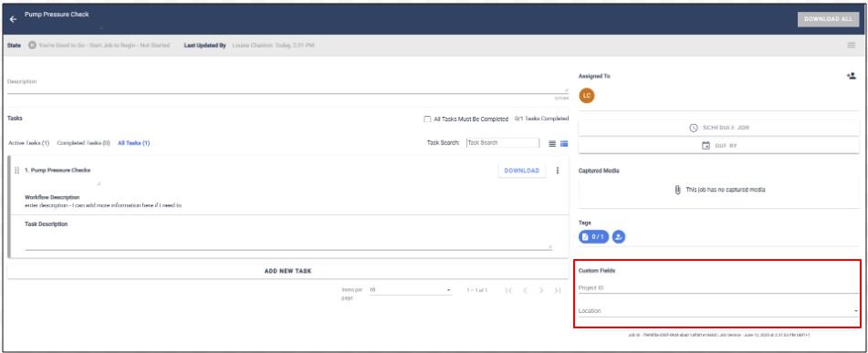Select the 0 / 1 document tag chip
868x353 pixels.
[593, 237]
